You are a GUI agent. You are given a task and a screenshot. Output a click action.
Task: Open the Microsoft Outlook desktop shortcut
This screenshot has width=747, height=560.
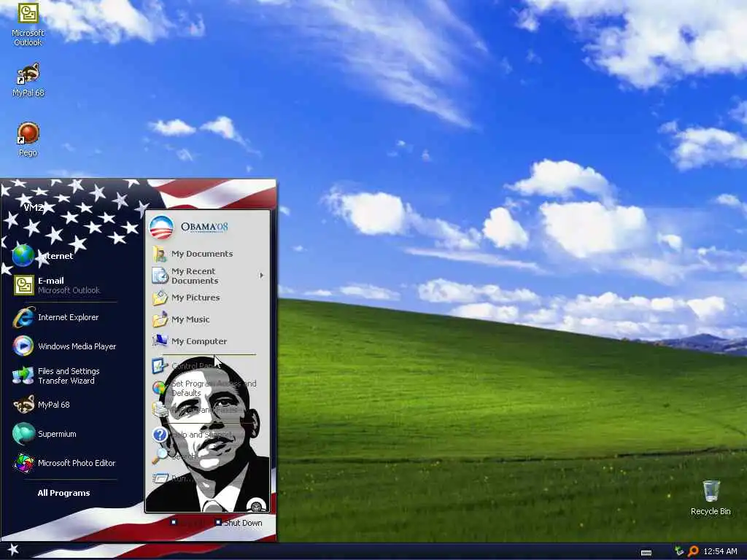point(28,24)
